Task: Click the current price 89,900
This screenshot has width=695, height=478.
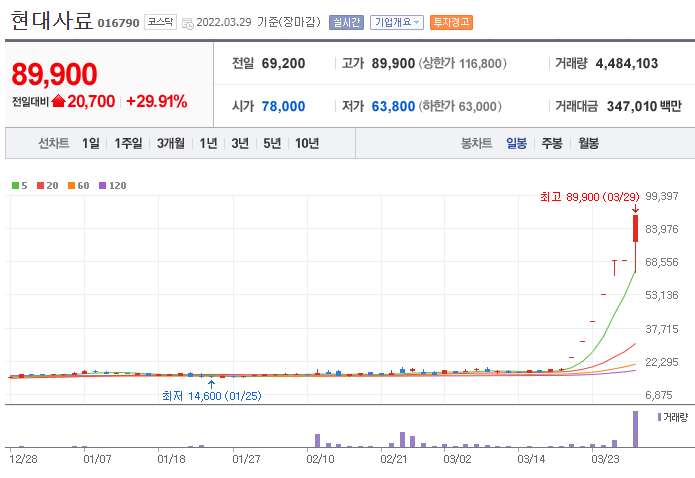Action: coord(54,74)
